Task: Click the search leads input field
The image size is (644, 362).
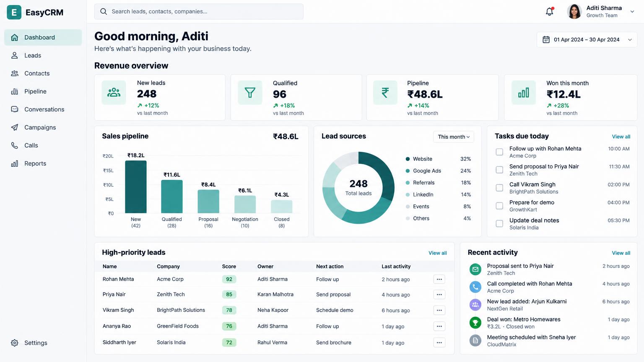Action: tap(199, 11)
